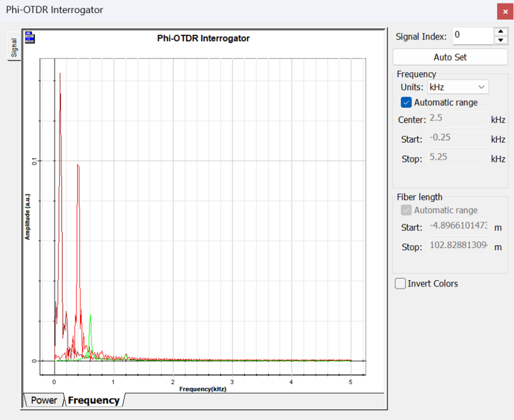Increase Signal Index with the up arrow
This screenshot has width=514, height=420.
pos(500,32)
